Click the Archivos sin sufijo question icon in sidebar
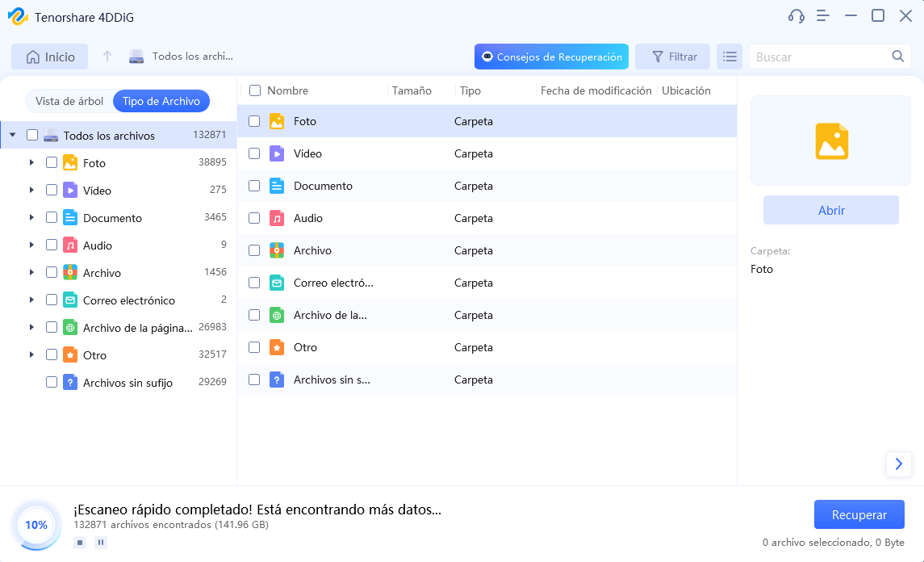The height and width of the screenshot is (562, 924). pyautogui.click(x=70, y=382)
